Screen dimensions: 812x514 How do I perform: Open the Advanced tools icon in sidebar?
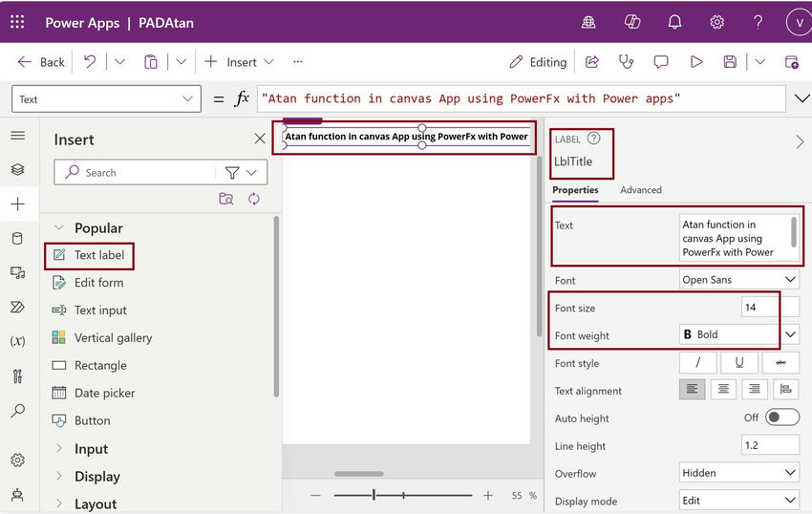[17, 375]
